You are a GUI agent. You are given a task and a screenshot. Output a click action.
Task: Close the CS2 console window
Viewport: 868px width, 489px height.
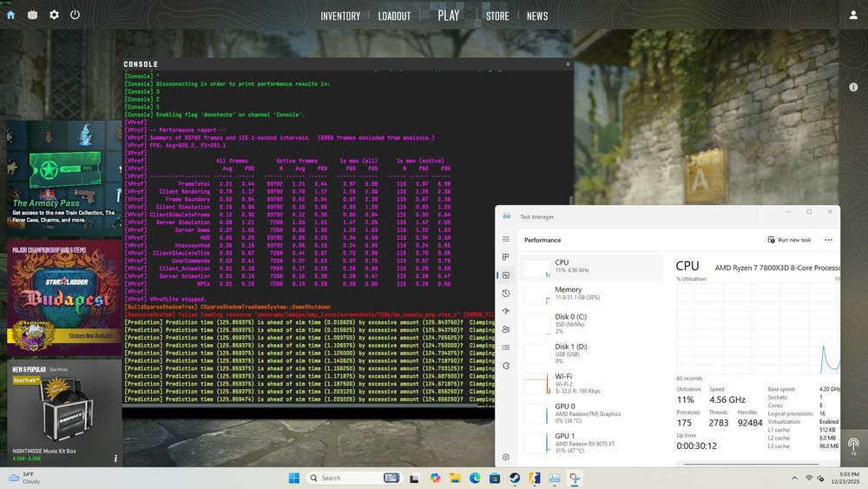pos(568,64)
